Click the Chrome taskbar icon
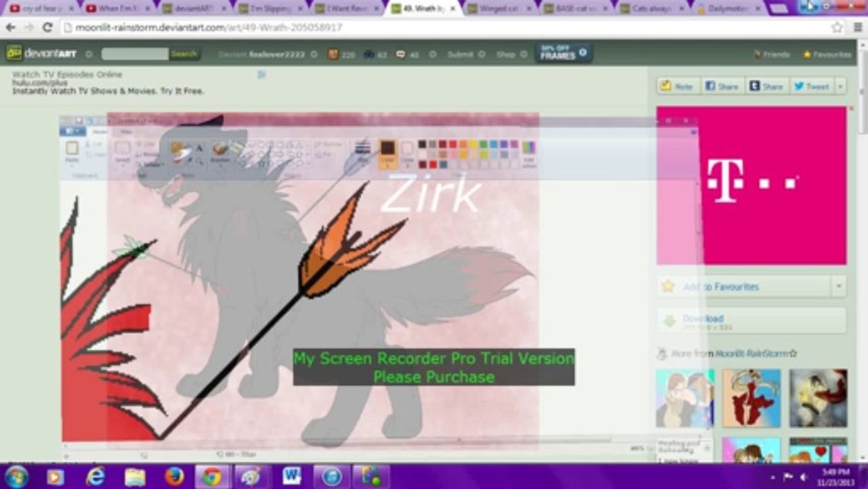The width and height of the screenshot is (868, 489). coord(212,477)
